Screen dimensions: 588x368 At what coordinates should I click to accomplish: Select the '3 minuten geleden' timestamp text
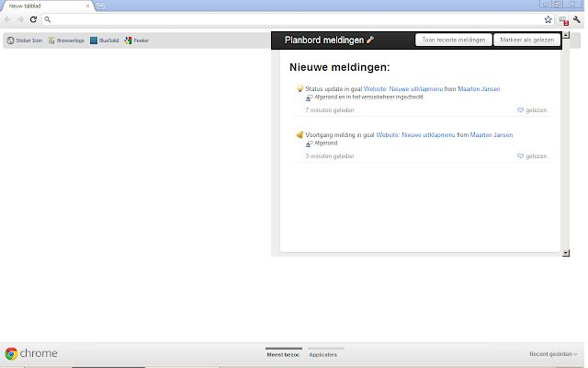click(x=330, y=155)
